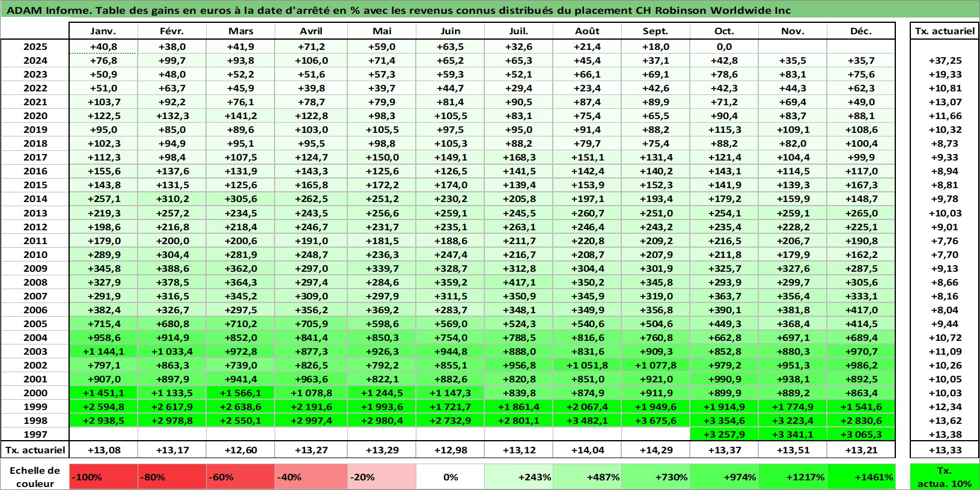980x490 pixels.
Task: Click the +1217% green swatch
Action: click(793, 477)
